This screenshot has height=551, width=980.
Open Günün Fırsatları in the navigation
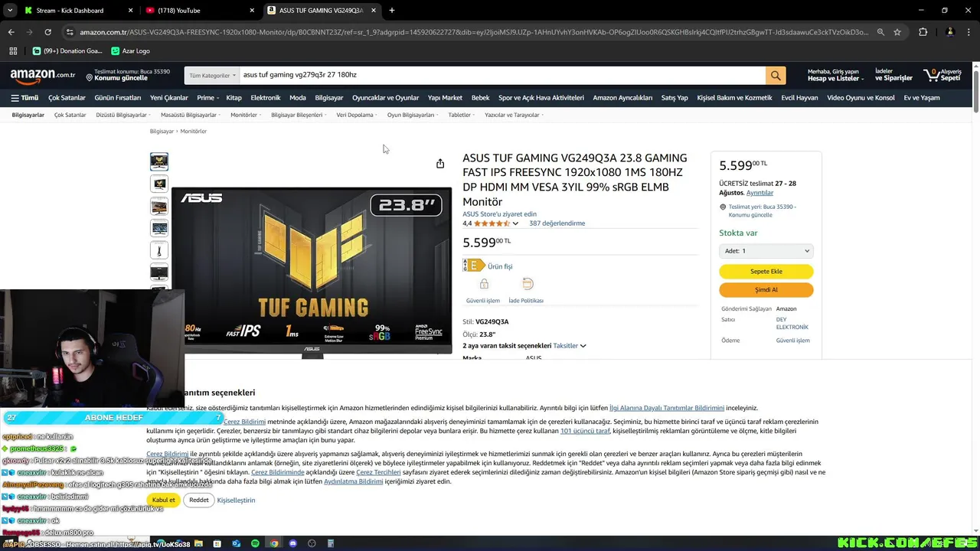[118, 98]
